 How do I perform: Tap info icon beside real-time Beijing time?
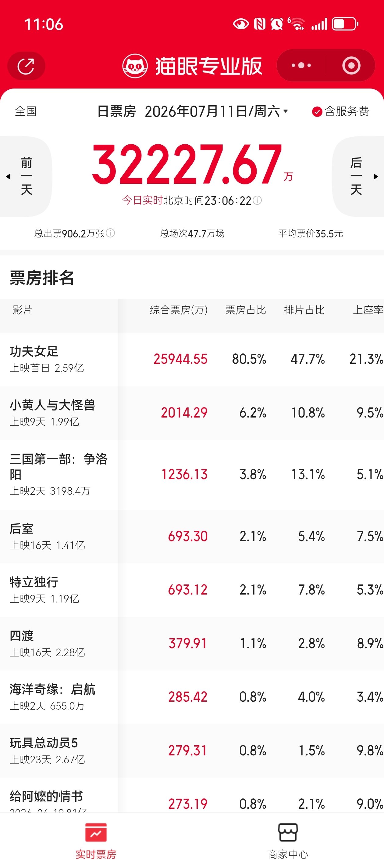[257, 201]
